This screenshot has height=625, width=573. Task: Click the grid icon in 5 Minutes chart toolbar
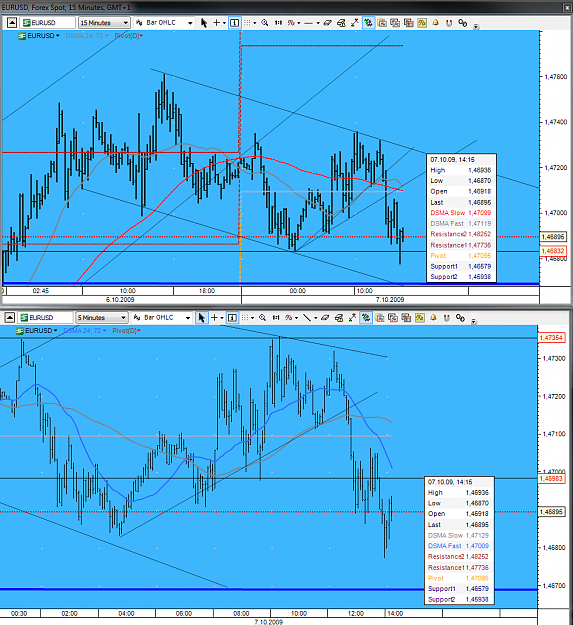tap(245, 318)
